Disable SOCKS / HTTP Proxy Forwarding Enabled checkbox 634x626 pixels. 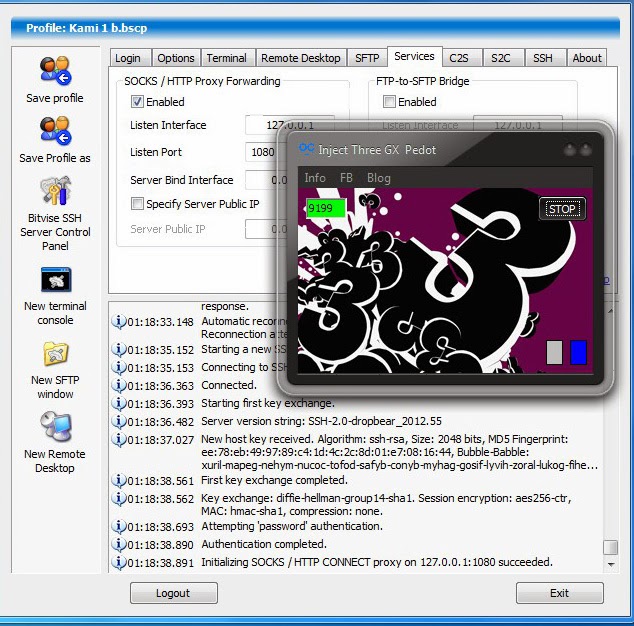point(137,102)
